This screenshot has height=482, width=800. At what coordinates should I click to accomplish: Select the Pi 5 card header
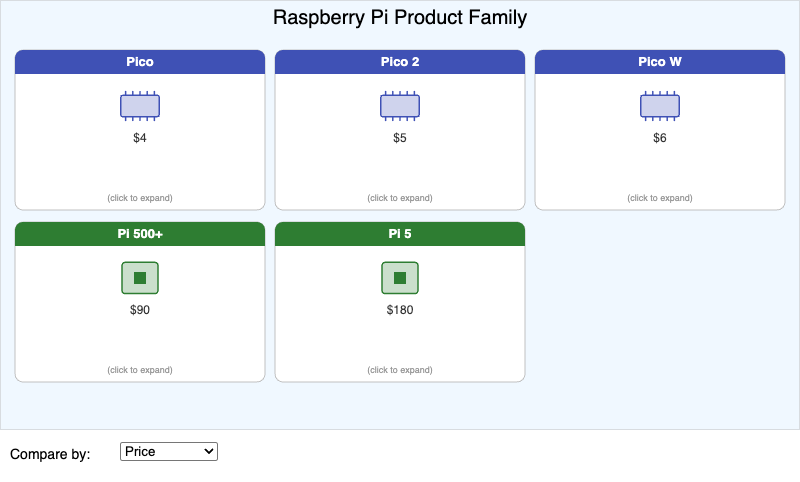[400, 234]
